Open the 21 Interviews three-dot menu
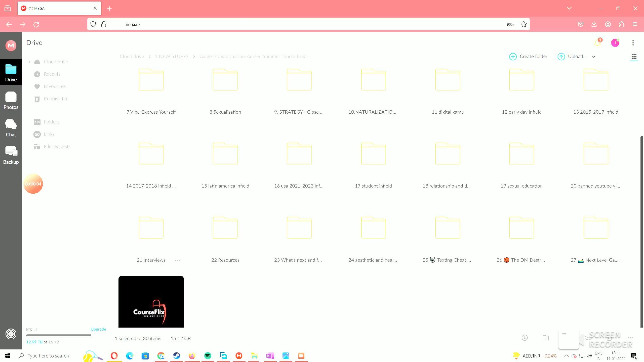The image size is (644, 362). [x=178, y=260]
